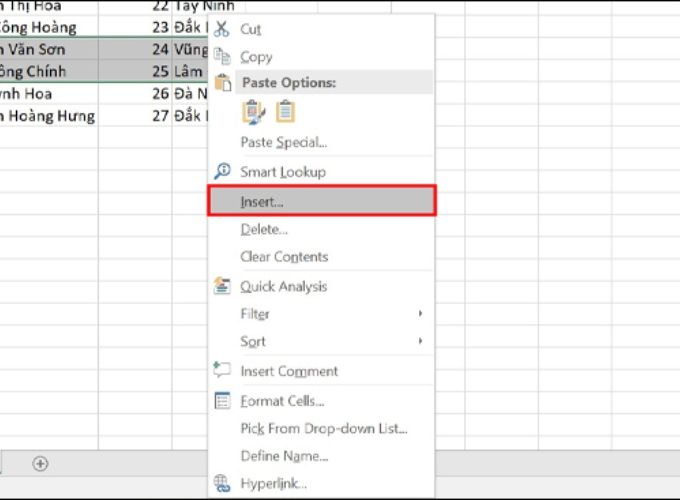Select Clear Contents

(x=321, y=256)
